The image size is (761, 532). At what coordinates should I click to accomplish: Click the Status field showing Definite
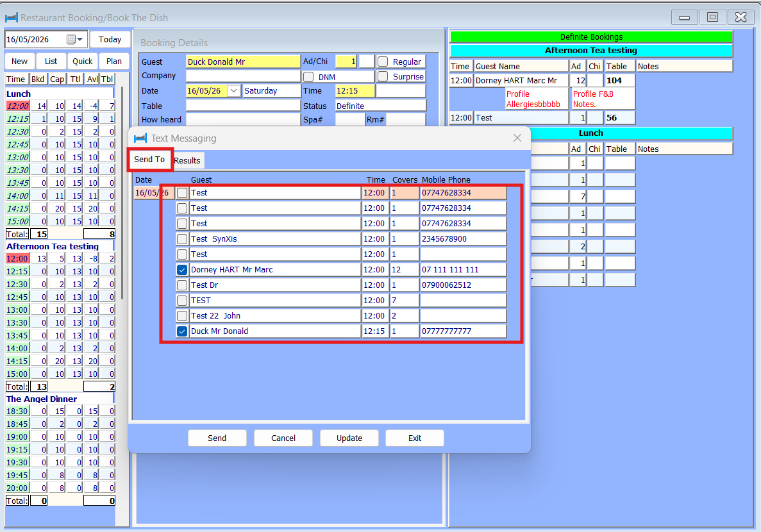(381, 106)
